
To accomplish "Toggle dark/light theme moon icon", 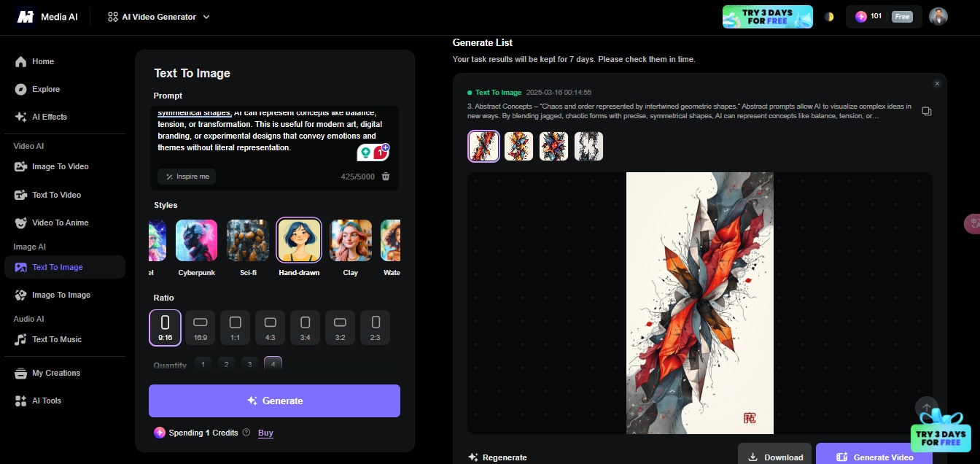I will [x=829, y=17].
